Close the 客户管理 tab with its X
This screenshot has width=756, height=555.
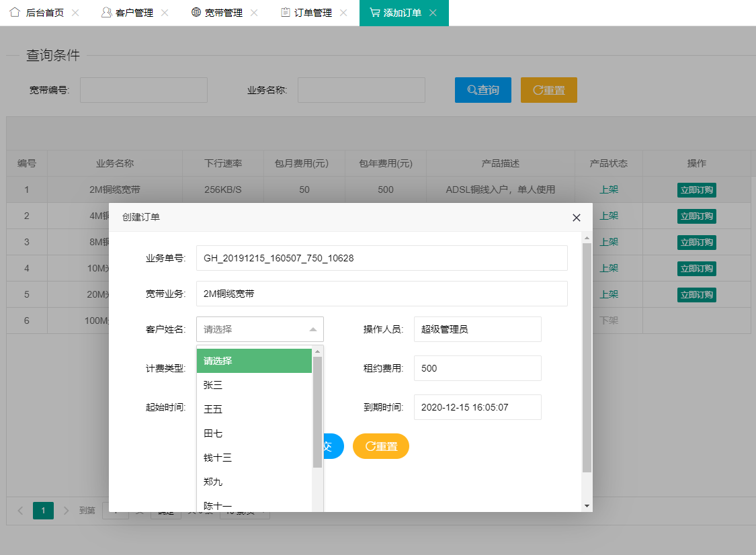coord(165,13)
